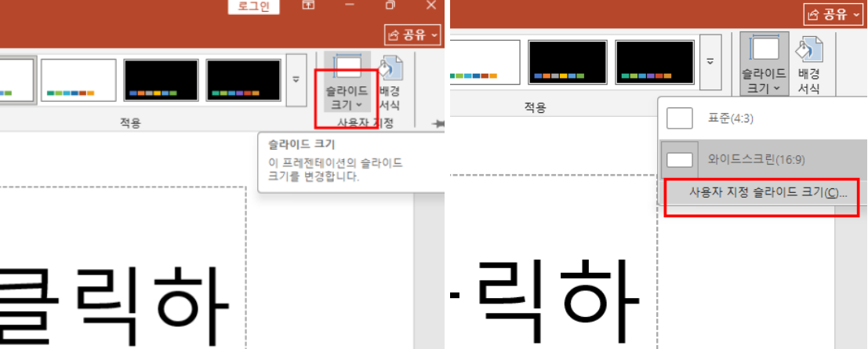Collapse the open 슬라이드 크기 menu button, right screenshot
This screenshot has height=349, width=868.
click(764, 64)
